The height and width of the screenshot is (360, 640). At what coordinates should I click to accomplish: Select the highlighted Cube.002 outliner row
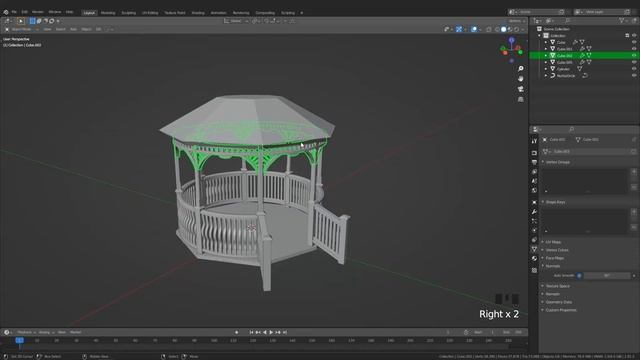584,56
